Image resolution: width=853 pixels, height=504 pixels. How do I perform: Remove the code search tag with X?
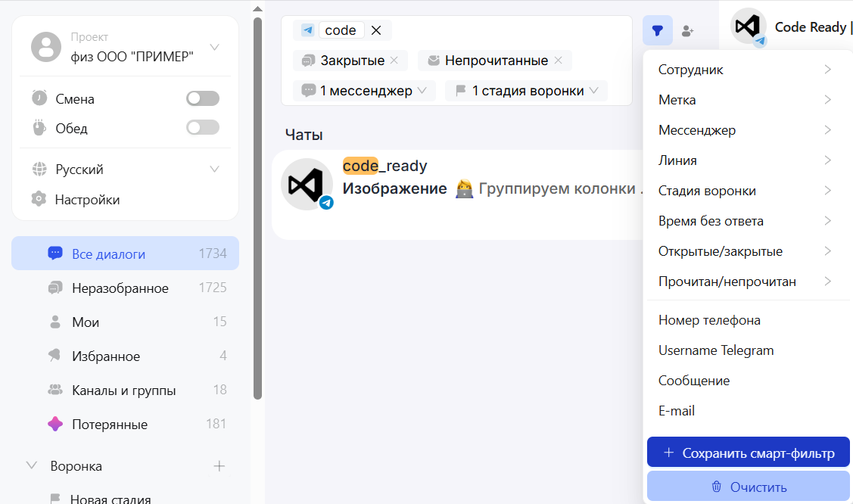tap(376, 30)
